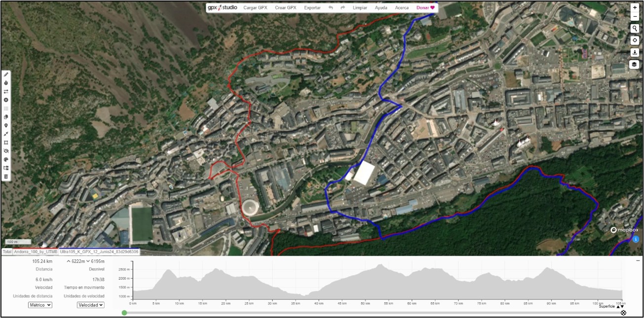644x318 pixels.
Task: Switch to the Andorra_100_by_UTMB tab
Action: 36,252
